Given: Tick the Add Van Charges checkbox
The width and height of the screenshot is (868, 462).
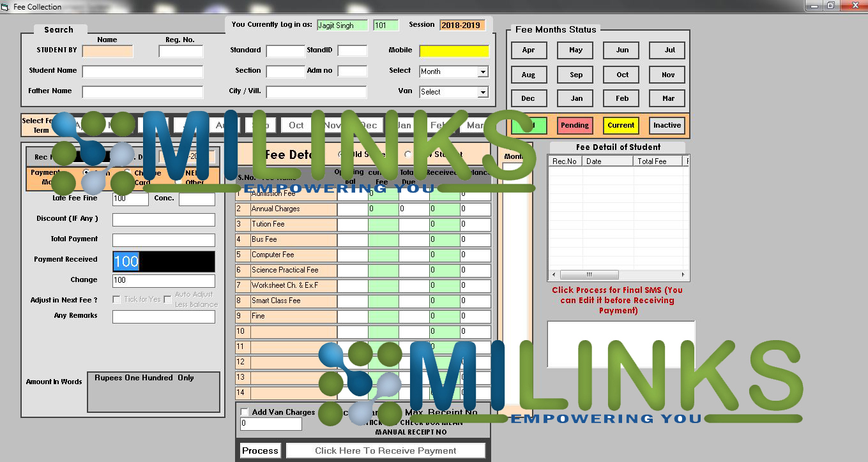Looking at the screenshot, I should coord(245,412).
